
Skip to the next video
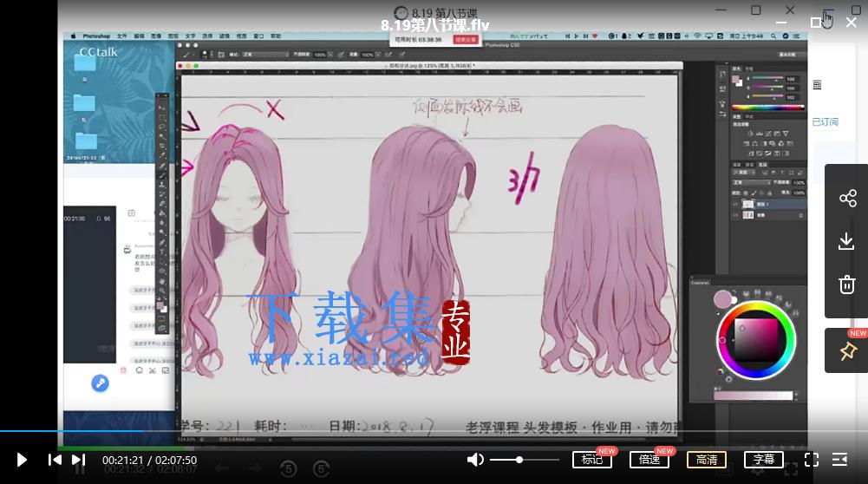pos(79,460)
